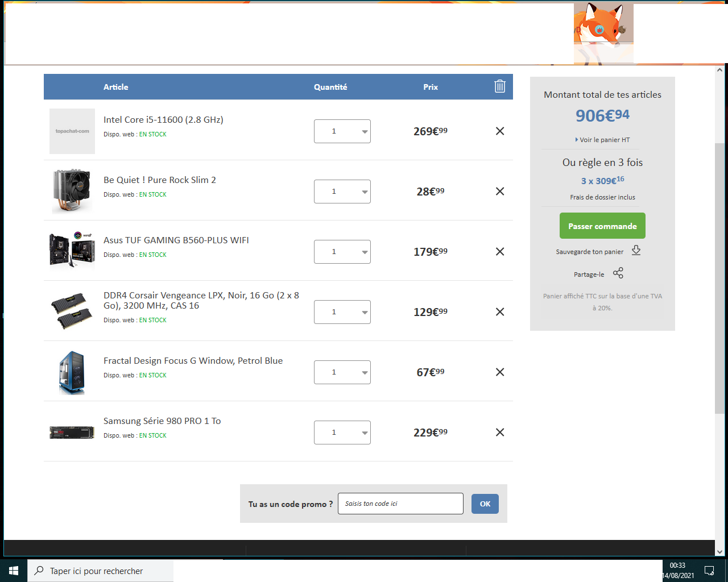Viewport: 728px width, 582px height.
Task: Click the page scrollbar up arrow
Action: click(x=720, y=70)
